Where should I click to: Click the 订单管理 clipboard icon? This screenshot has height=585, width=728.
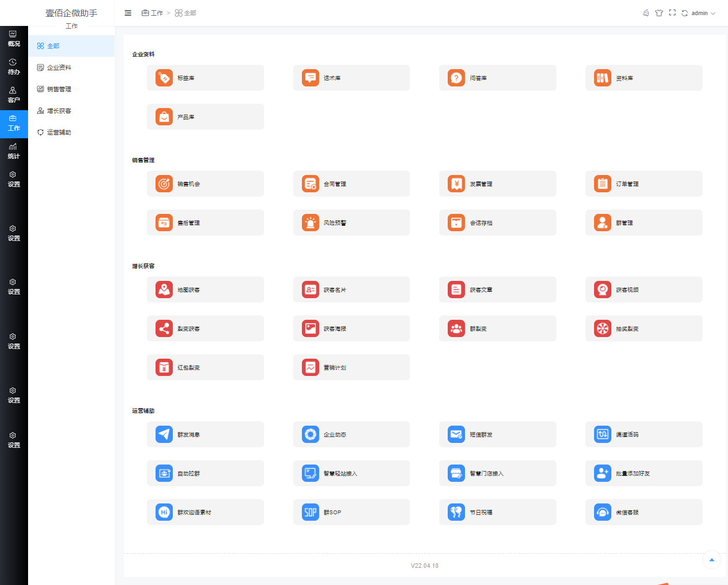click(x=603, y=184)
